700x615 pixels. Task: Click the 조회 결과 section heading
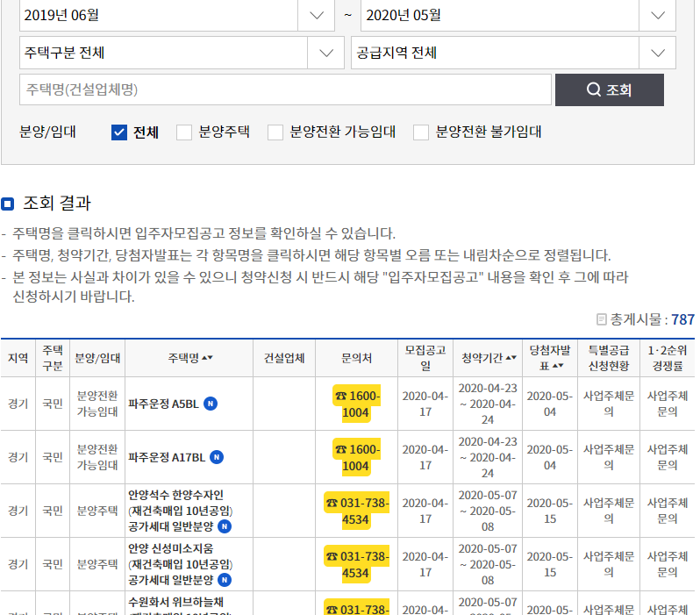(x=57, y=204)
